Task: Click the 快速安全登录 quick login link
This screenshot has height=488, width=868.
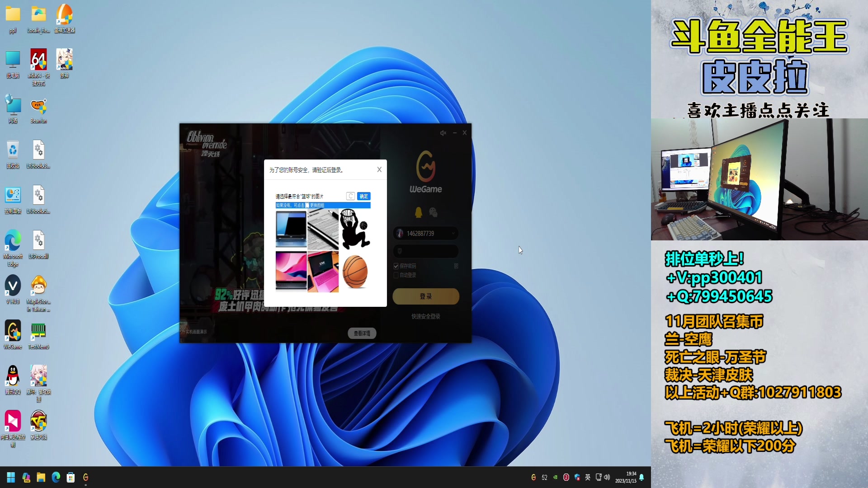Action: (x=425, y=316)
